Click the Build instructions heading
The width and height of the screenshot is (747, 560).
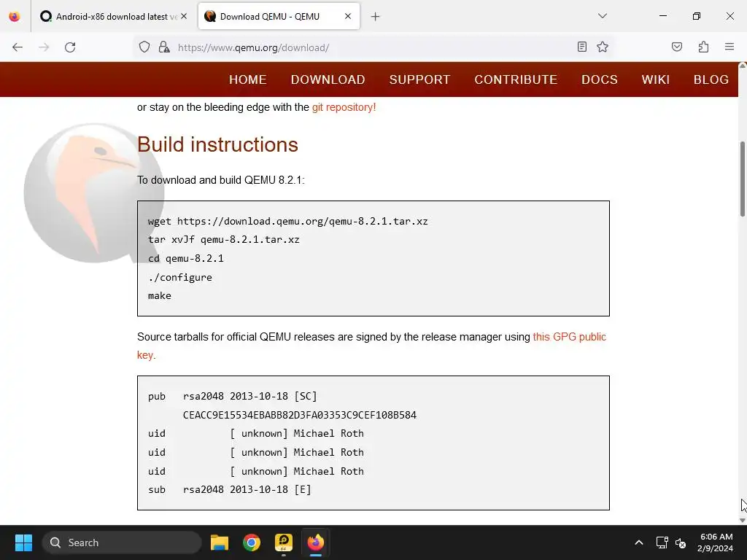coord(217,145)
